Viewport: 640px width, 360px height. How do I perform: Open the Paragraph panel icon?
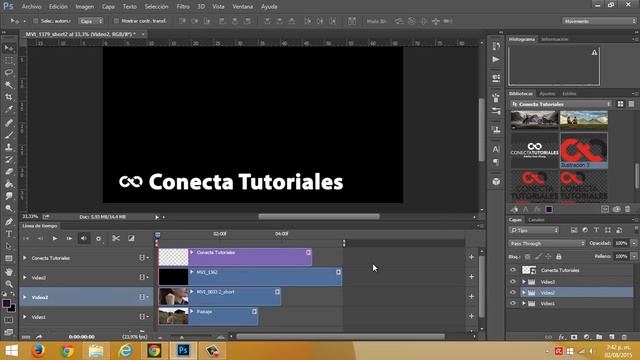[x=496, y=162]
